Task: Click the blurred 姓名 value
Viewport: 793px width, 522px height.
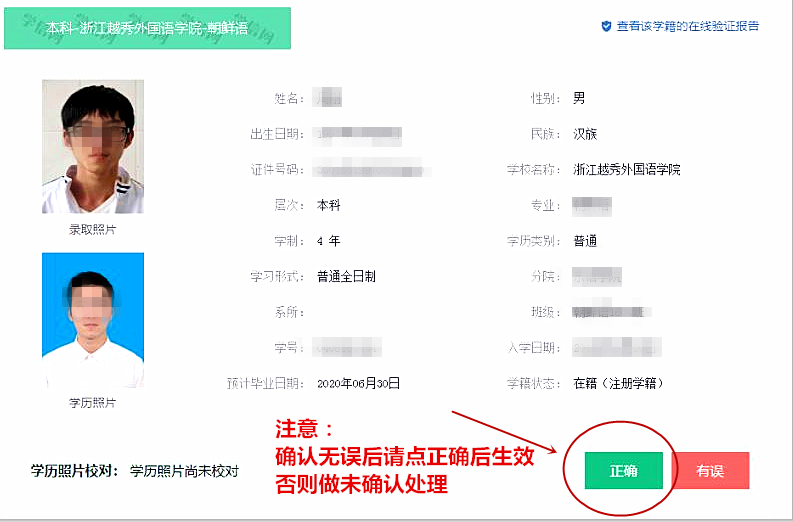Action: point(327,97)
